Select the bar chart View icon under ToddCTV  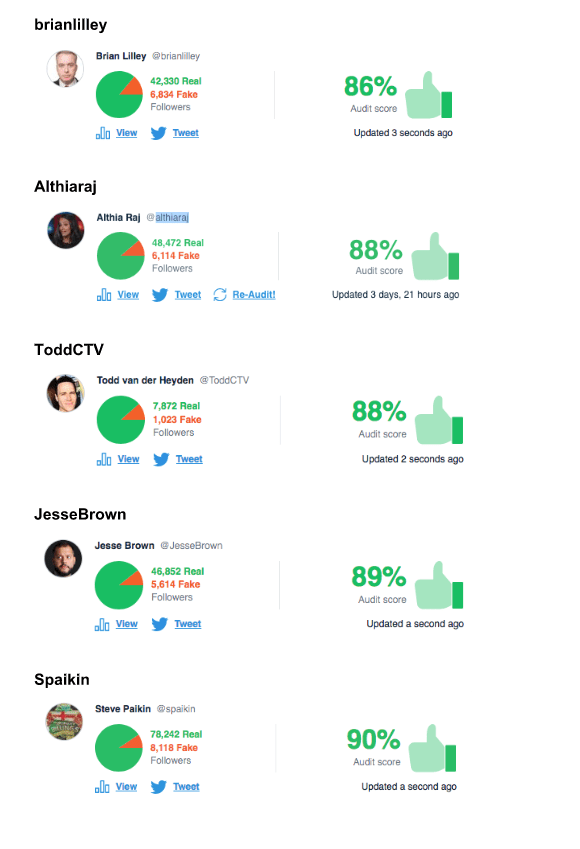pos(104,459)
